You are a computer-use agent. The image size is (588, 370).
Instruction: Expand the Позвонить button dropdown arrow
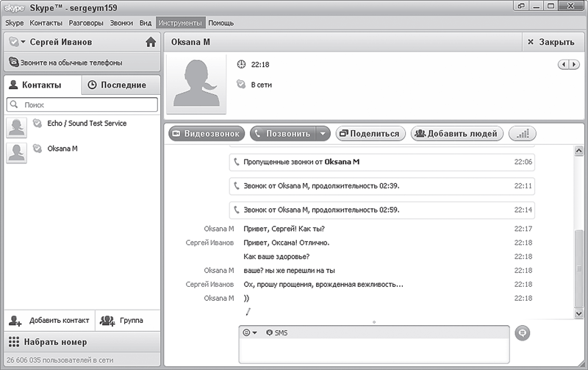click(323, 134)
